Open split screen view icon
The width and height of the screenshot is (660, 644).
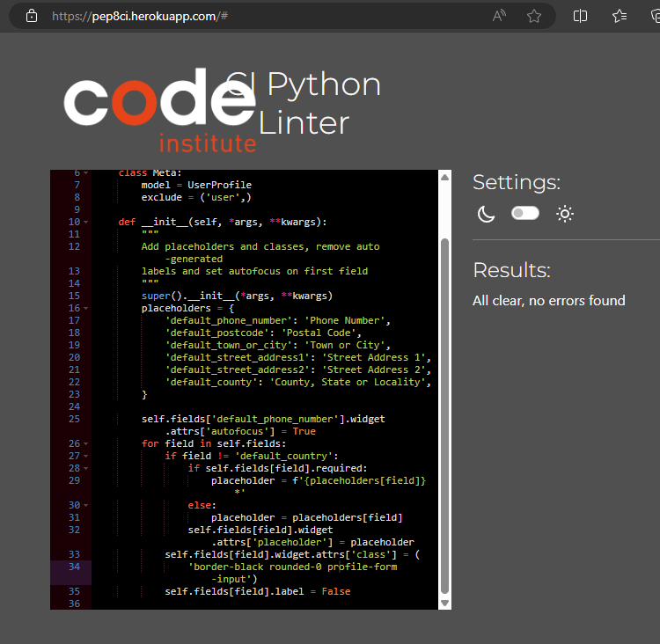(x=580, y=16)
